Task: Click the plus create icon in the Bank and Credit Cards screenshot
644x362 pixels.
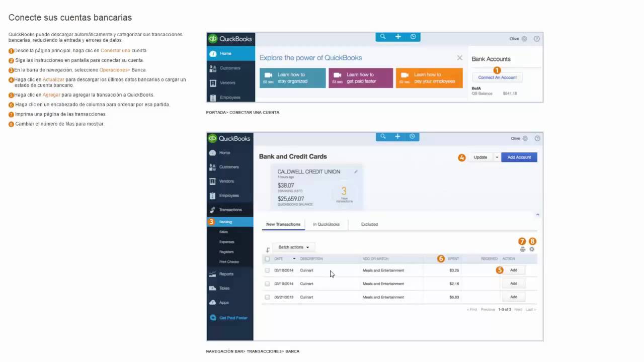Action: coord(397,136)
